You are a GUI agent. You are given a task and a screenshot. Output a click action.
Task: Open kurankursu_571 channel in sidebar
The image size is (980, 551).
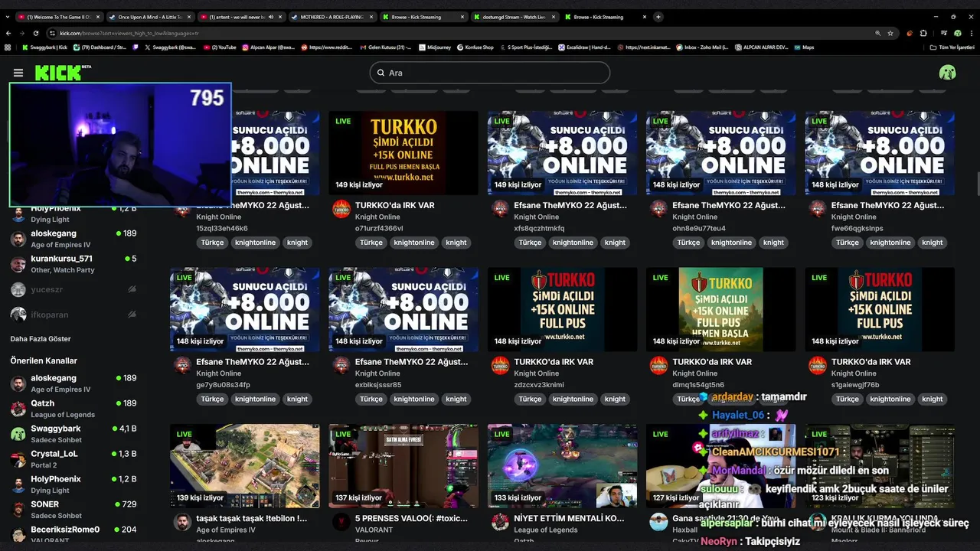pyautogui.click(x=73, y=264)
